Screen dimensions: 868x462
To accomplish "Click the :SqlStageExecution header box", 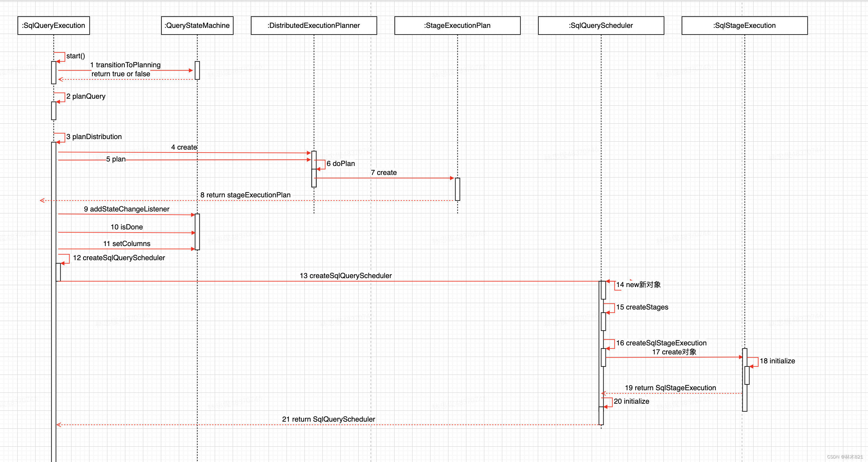I will pyautogui.click(x=744, y=26).
